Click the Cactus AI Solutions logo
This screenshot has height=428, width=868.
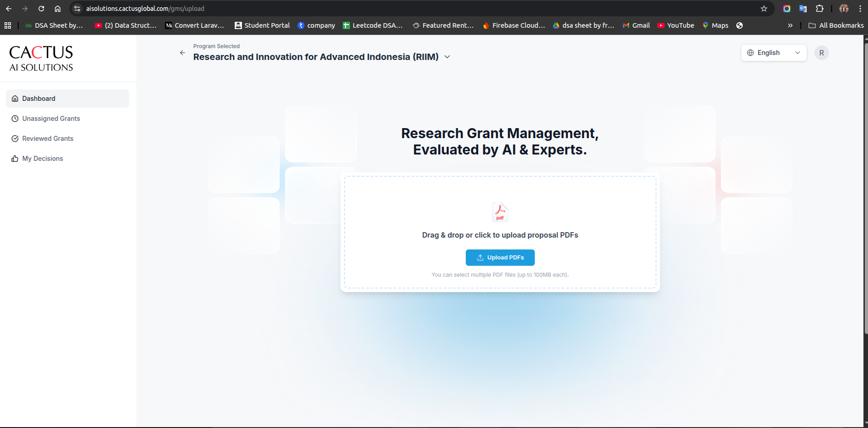[41, 58]
